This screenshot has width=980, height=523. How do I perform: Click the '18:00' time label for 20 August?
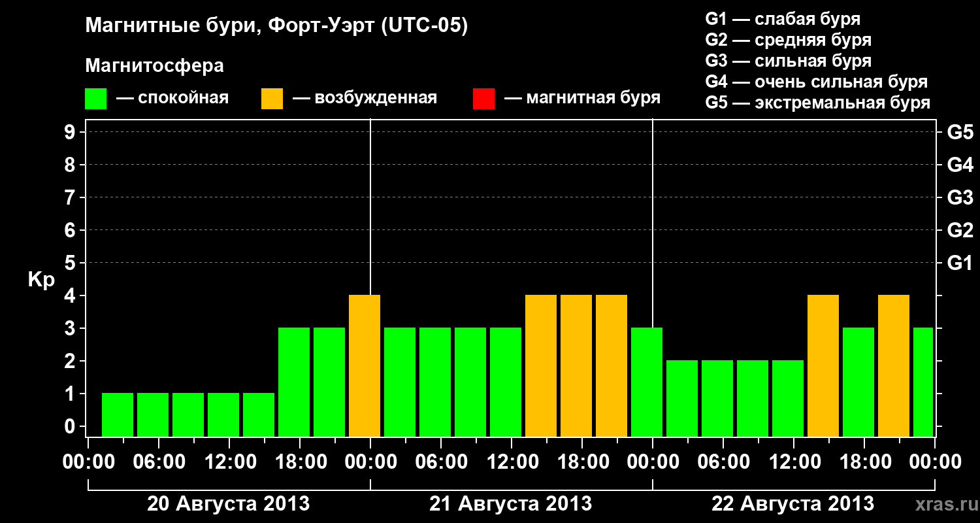300,462
